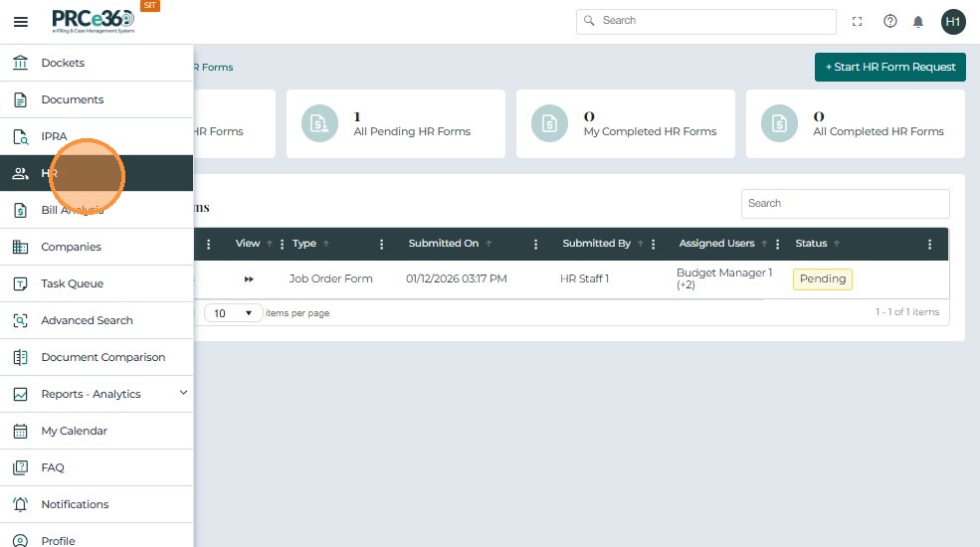Select the My Completed HR Forms card
Viewport: 980px width, 547px height.
point(626,123)
